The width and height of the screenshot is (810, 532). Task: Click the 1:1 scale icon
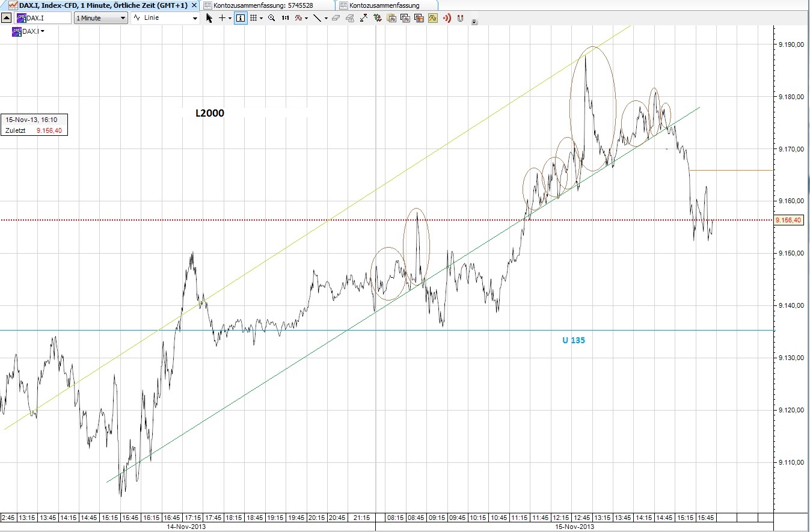click(285, 18)
